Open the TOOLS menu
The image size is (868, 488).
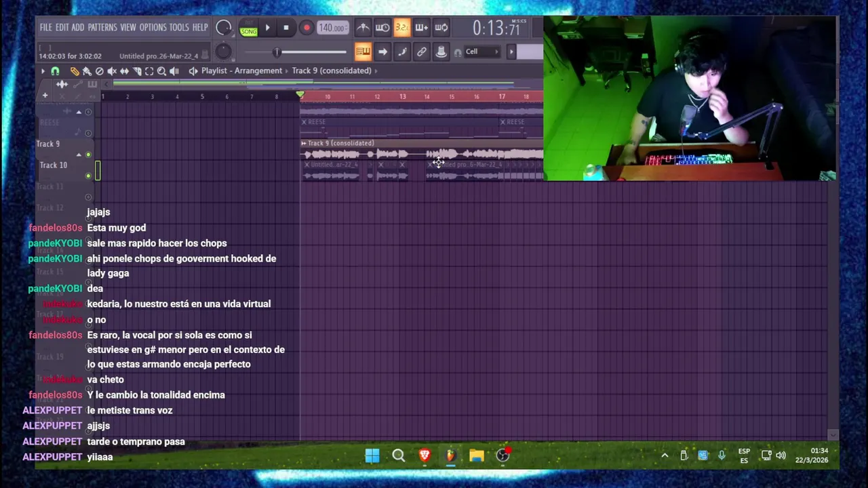click(x=179, y=28)
